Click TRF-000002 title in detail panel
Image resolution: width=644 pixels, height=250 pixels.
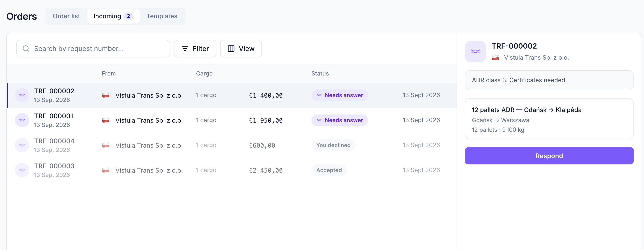click(514, 46)
